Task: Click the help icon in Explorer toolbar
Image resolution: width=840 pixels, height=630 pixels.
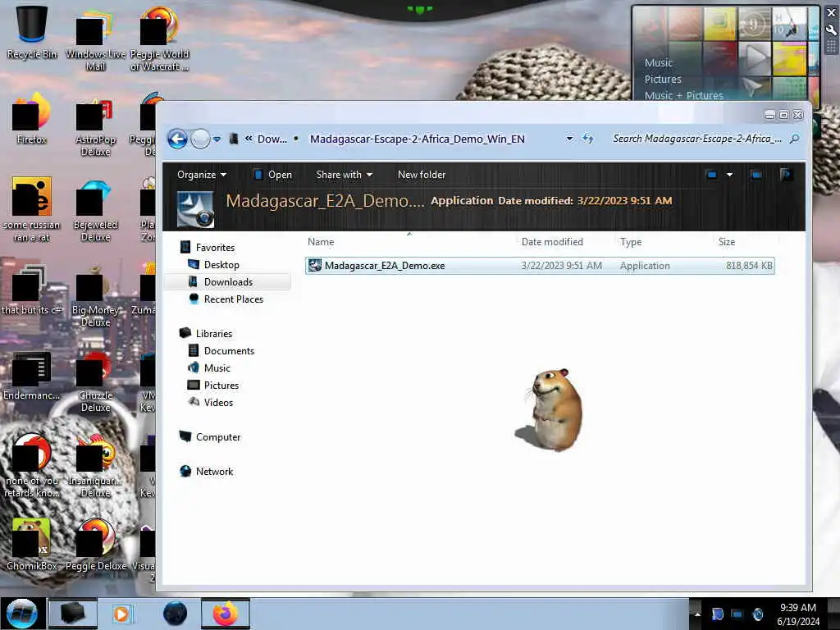Action: (787, 175)
